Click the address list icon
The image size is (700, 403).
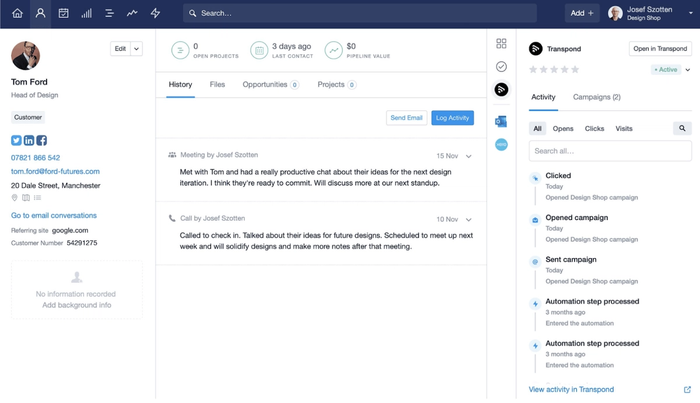tap(38, 198)
